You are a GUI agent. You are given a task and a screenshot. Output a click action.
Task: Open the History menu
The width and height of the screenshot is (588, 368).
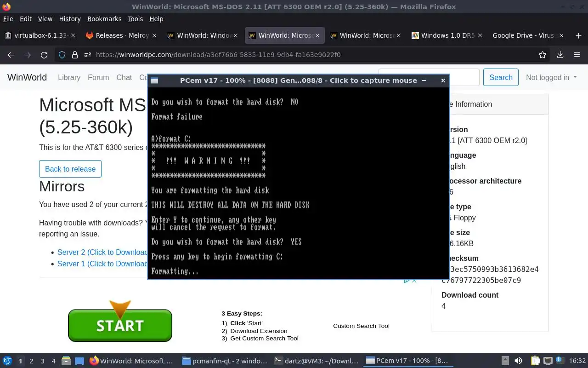click(x=70, y=19)
